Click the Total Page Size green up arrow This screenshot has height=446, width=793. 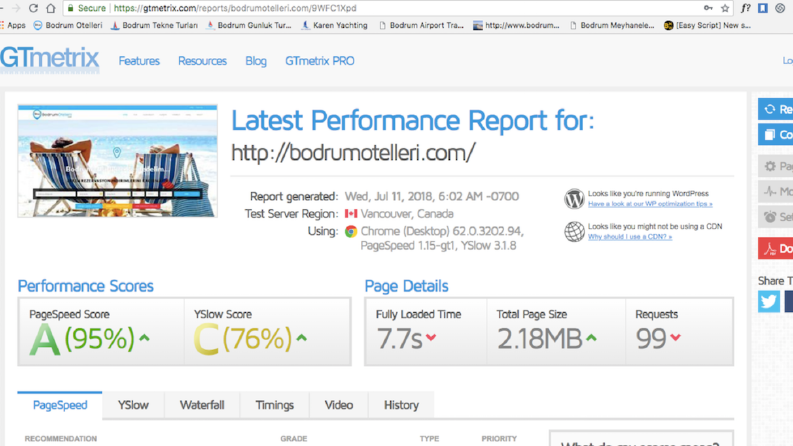pyautogui.click(x=591, y=338)
